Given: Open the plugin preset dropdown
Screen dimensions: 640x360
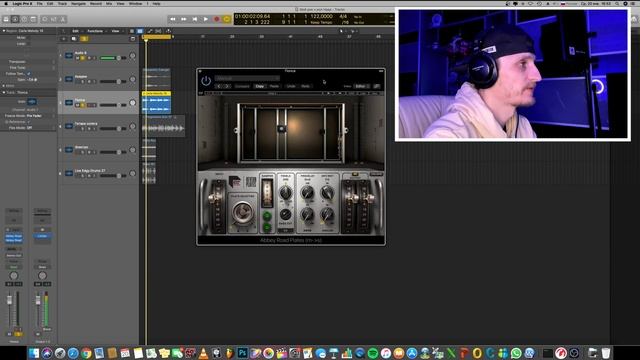Looking at the screenshot, I should (x=247, y=78).
